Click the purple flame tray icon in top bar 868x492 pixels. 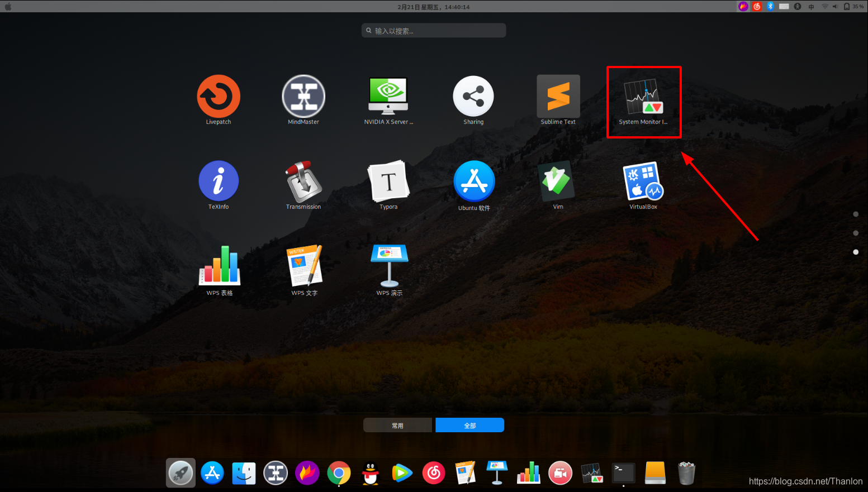click(743, 7)
